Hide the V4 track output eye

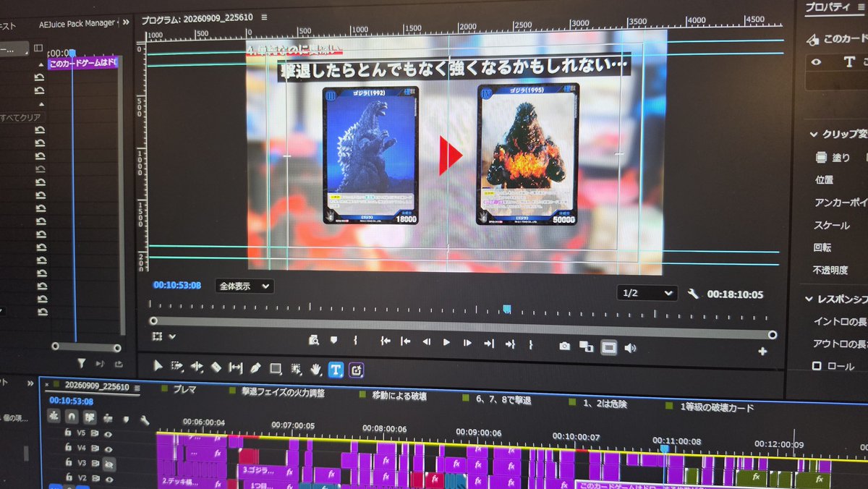pyautogui.click(x=109, y=450)
